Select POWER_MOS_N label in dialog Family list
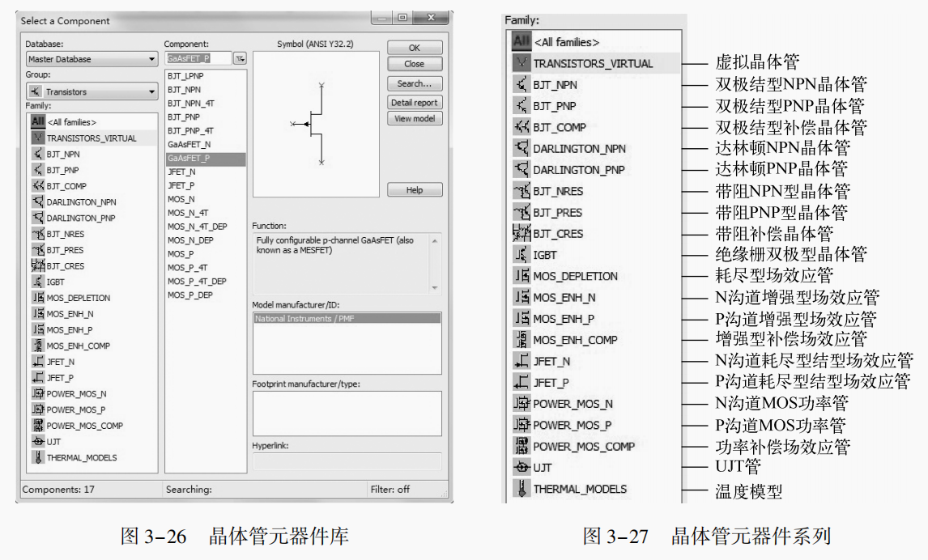Viewport: 928px width, 560px height. [76, 393]
